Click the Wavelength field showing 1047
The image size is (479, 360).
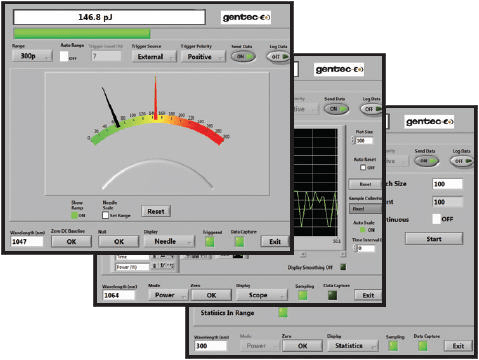pos(27,242)
